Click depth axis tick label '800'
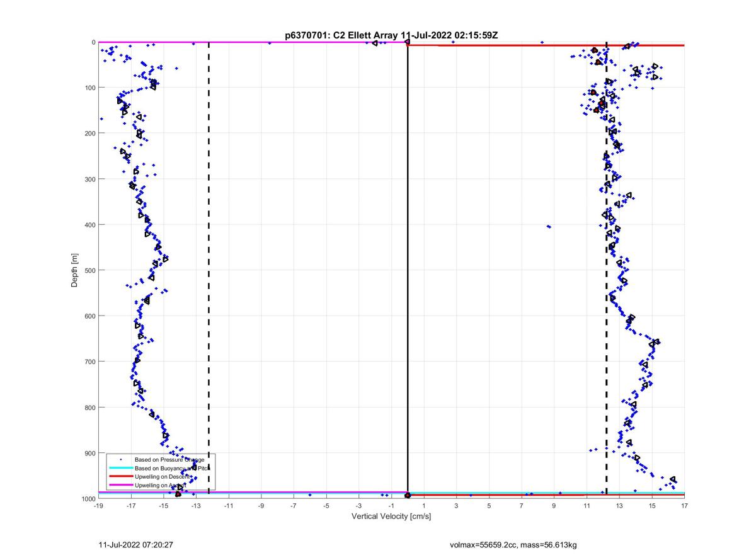This screenshot has width=756, height=560. coord(90,408)
